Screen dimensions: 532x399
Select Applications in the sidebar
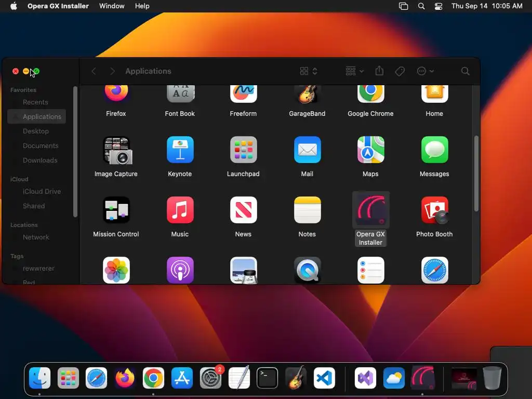(37, 117)
